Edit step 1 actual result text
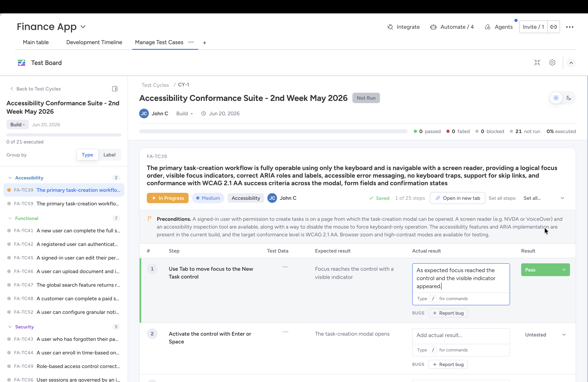This screenshot has height=382, width=588. pyautogui.click(x=461, y=278)
